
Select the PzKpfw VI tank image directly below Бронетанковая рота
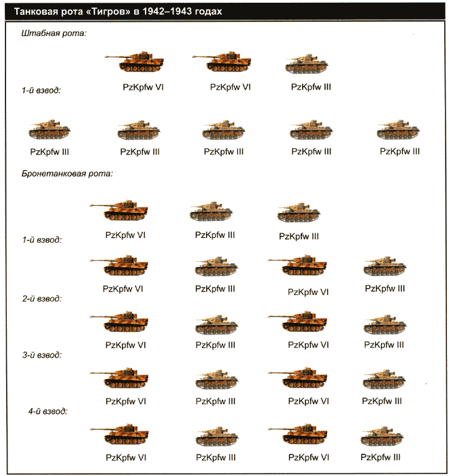coord(125,213)
